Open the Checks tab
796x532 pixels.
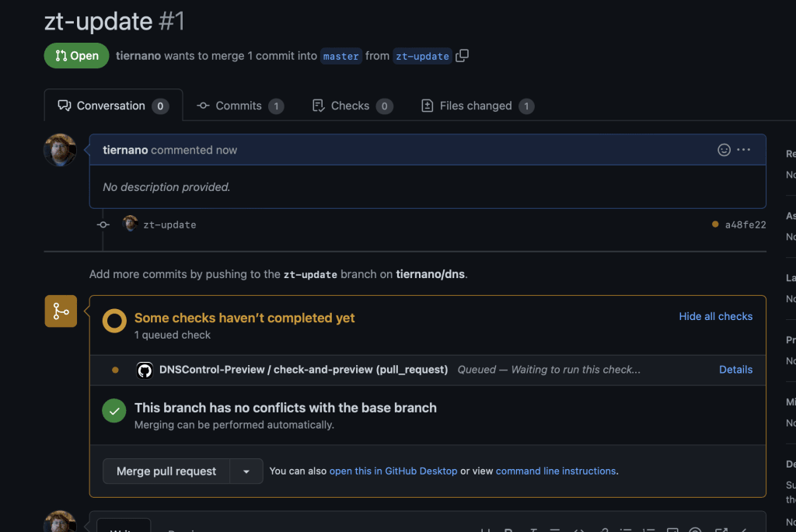pyautogui.click(x=352, y=106)
